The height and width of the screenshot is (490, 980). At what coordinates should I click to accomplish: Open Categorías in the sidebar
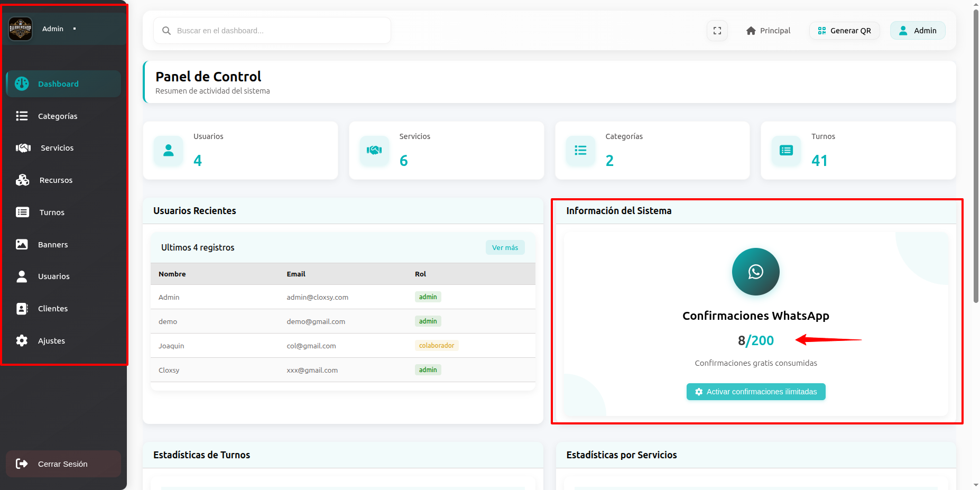(x=58, y=116)
